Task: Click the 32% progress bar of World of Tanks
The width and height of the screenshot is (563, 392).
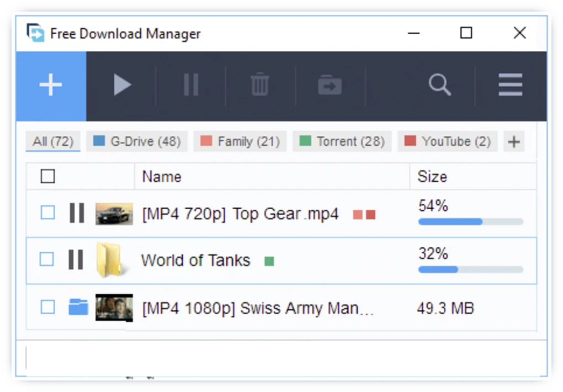Action: [471, 269]
